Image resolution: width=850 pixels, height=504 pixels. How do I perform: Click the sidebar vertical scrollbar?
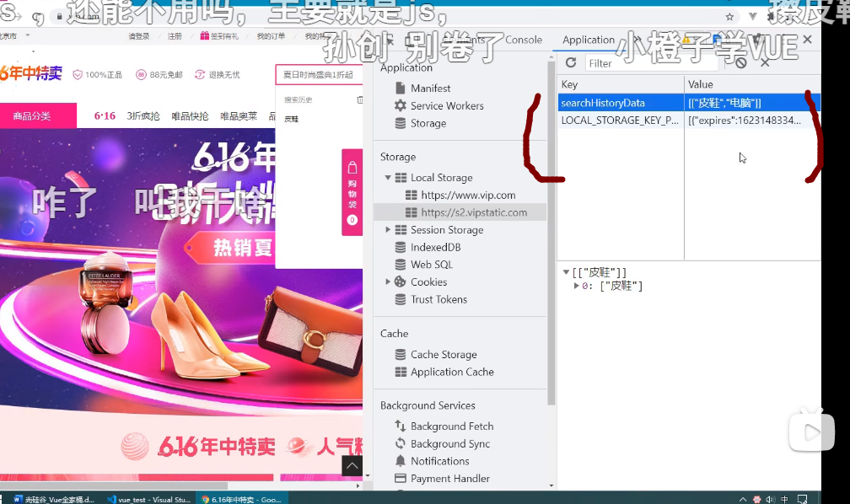(x=551, y=233)
